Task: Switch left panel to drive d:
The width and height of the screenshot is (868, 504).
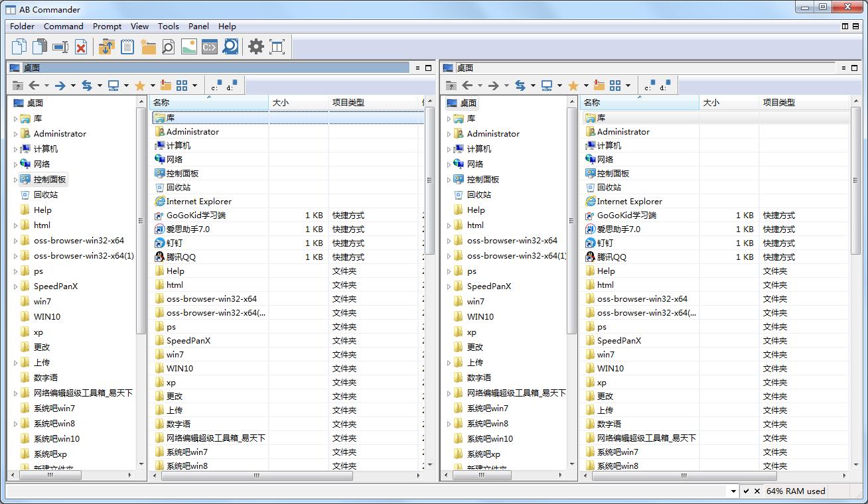Action: pyautogui.click(x=232, y=86)
